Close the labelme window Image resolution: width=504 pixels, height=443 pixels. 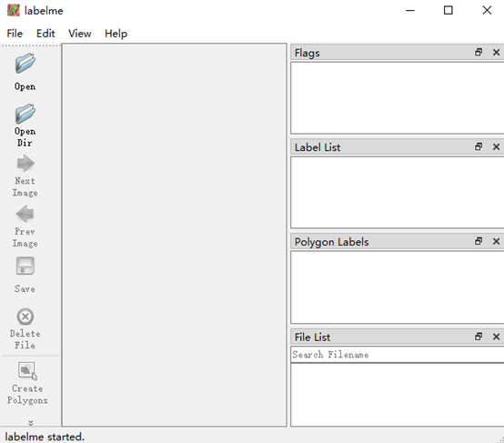(487, 10)
